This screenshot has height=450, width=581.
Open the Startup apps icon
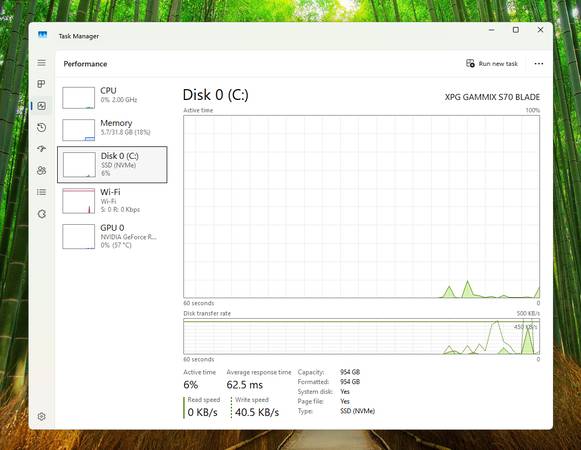click(42, 149)
